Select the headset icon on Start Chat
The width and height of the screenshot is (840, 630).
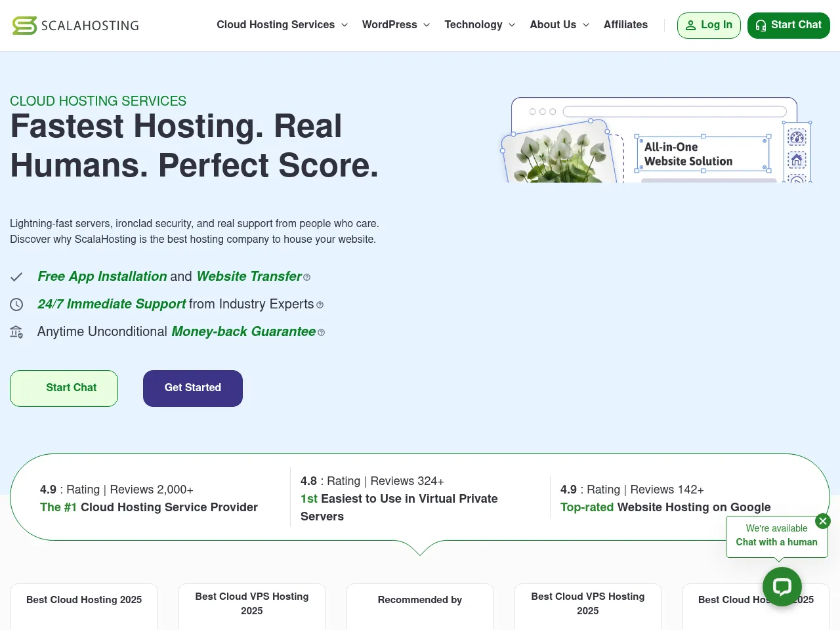tap(761, 25)
